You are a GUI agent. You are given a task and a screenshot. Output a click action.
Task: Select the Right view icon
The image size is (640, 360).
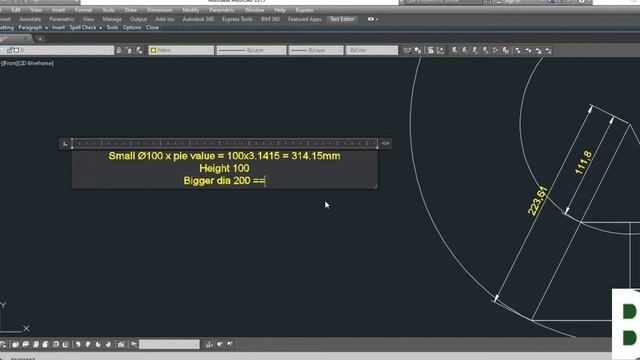coord(45,344)
